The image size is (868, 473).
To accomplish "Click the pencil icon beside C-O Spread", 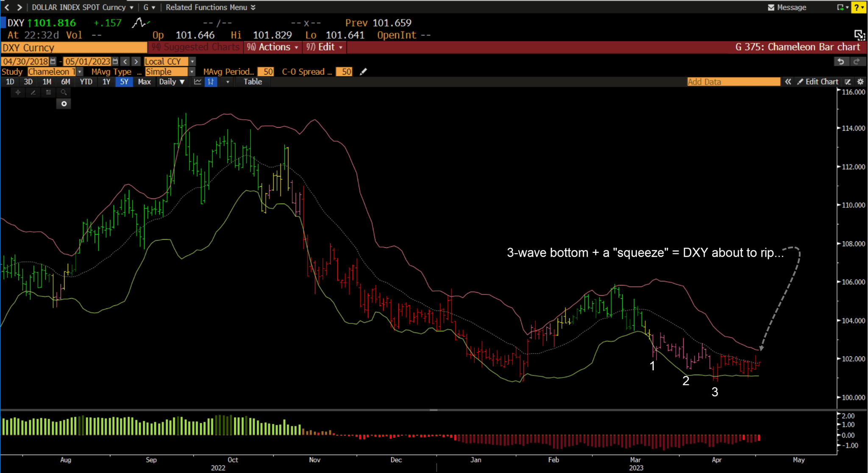I will 363,72.
